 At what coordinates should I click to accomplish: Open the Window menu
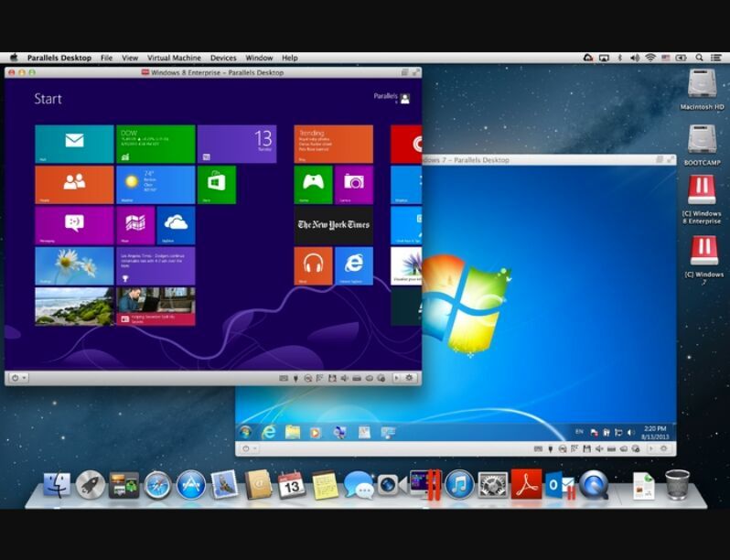(259, 58)
